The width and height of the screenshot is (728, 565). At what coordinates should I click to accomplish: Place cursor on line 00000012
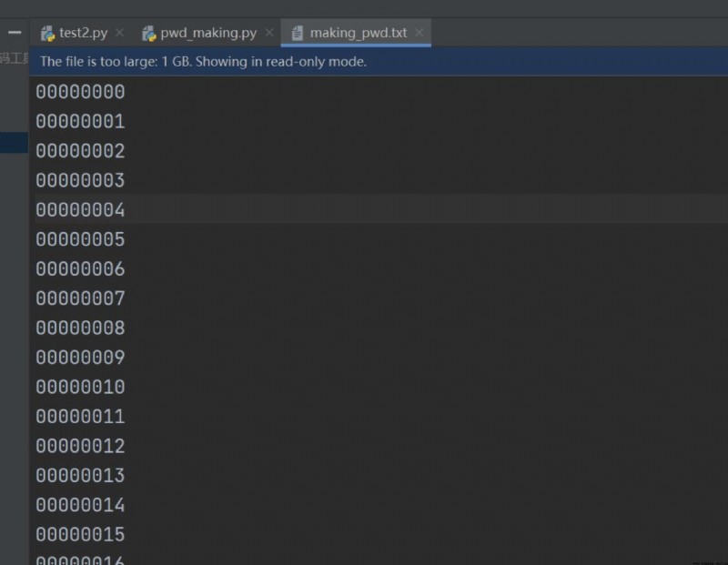[80, 446]
